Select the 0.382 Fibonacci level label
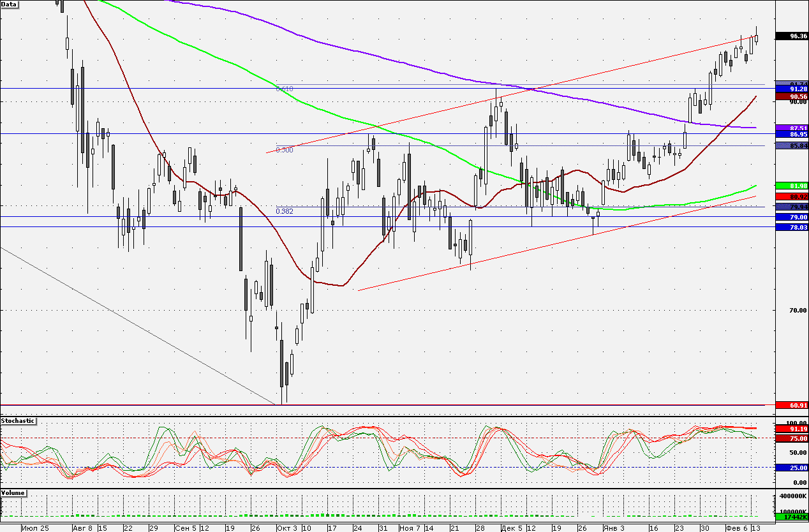 pyautogui.click(x=285, y=211)
